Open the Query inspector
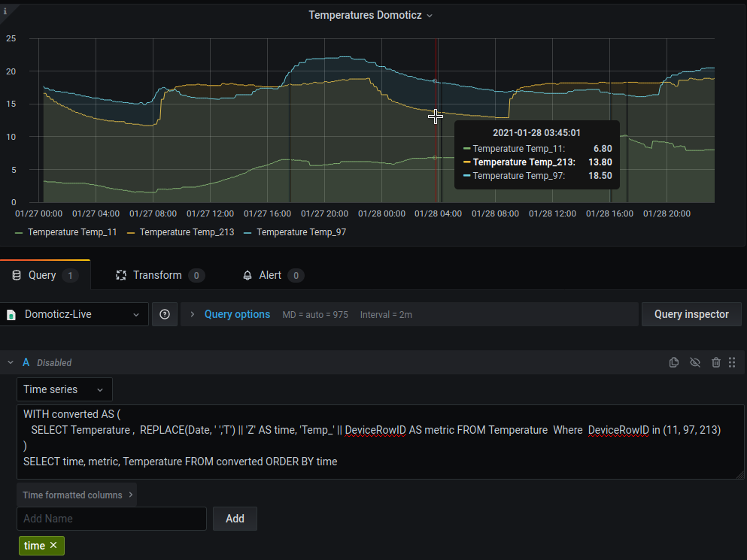The image size is (747, 560). [691, 314]
